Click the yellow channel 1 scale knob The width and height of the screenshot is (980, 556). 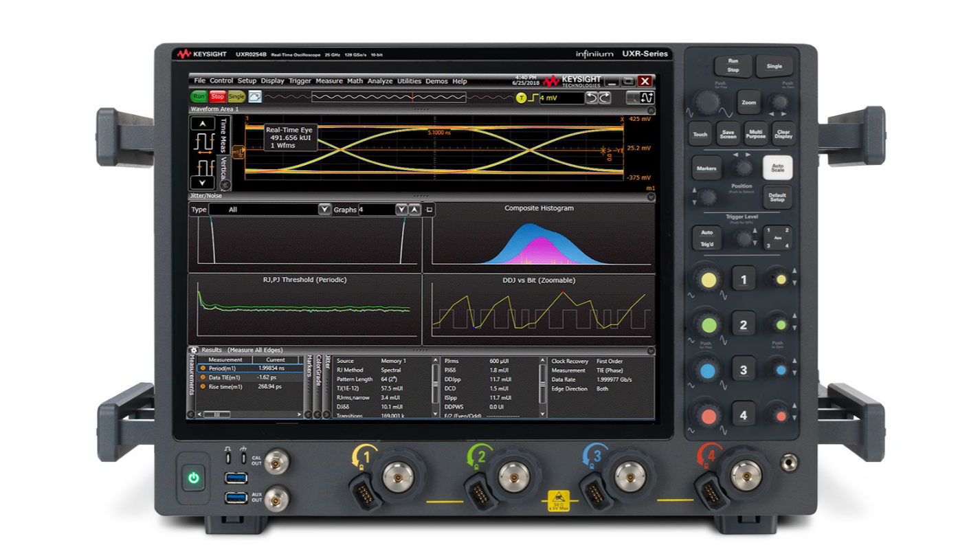(x=707, y=279)
